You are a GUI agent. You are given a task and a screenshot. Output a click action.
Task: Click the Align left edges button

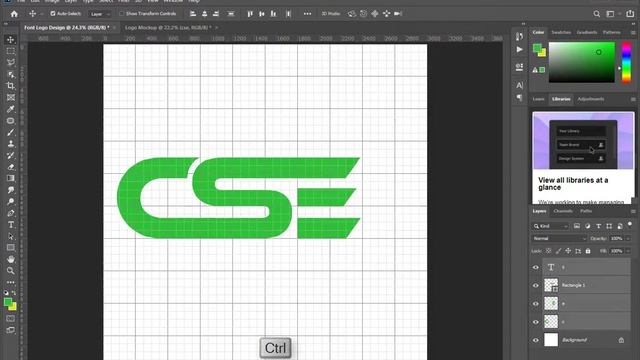click(x=193, y=14)
